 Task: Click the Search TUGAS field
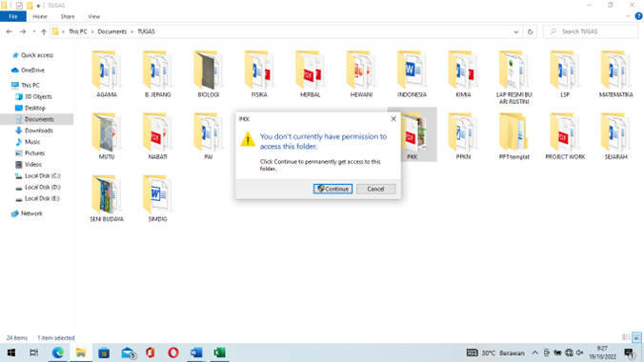pyautogui.click(x=591, y=31)
